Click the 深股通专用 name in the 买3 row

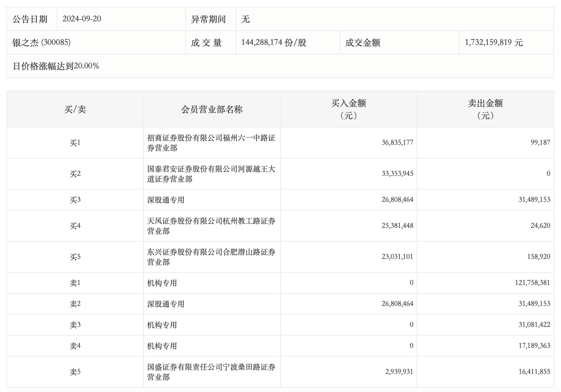point(166,200)
